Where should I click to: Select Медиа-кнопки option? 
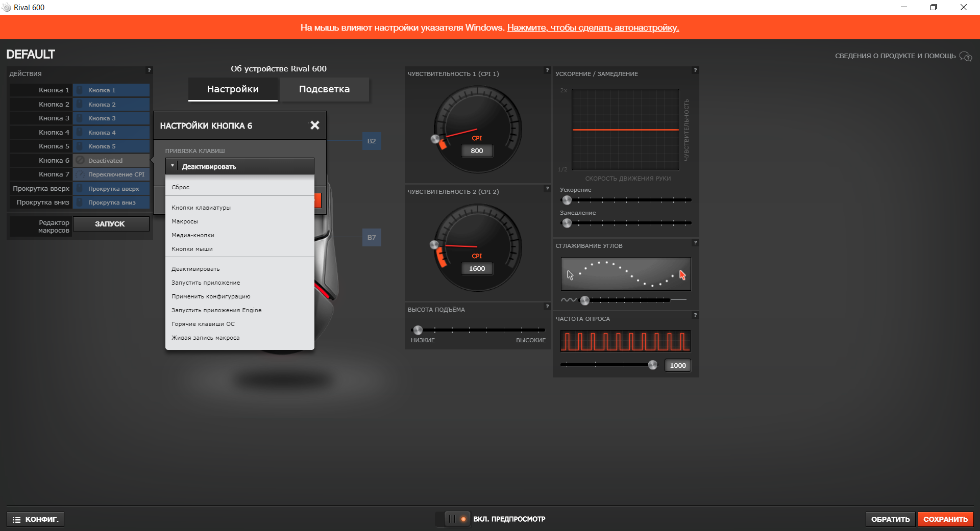[x=239, y=235]
